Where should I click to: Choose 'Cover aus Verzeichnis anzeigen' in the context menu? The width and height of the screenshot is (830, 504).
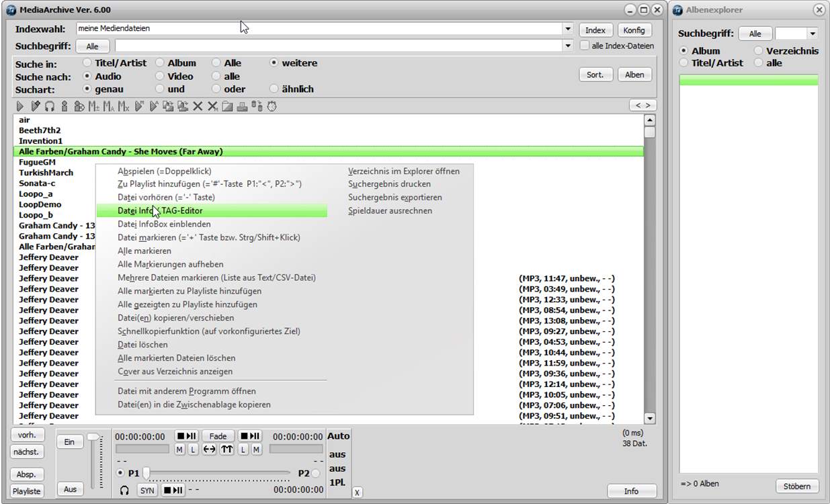tap(175, 372)
